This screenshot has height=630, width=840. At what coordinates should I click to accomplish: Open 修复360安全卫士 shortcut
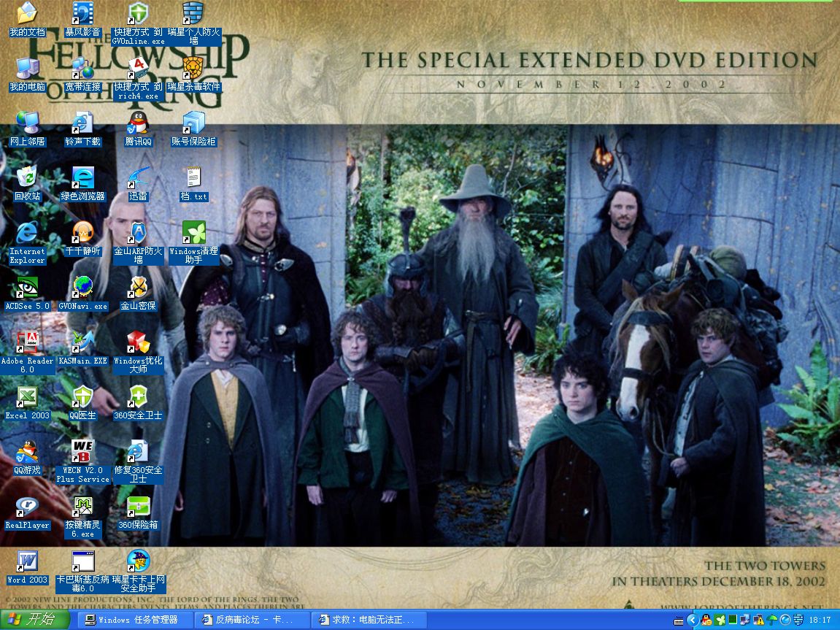138,462
